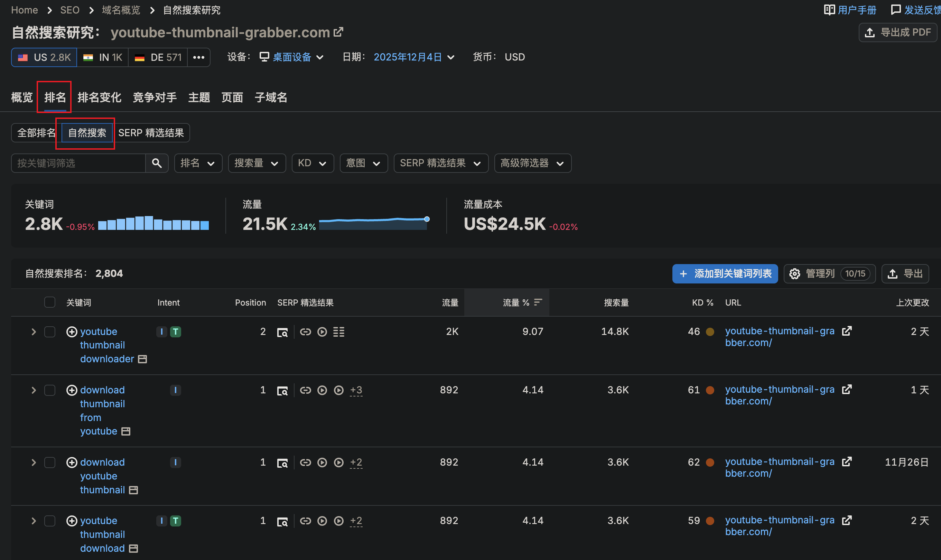The image size is (941, 560).
Task: Click the search magnifier icon in keyword filter
Action: pyautogui.click(x=157, y=163)
